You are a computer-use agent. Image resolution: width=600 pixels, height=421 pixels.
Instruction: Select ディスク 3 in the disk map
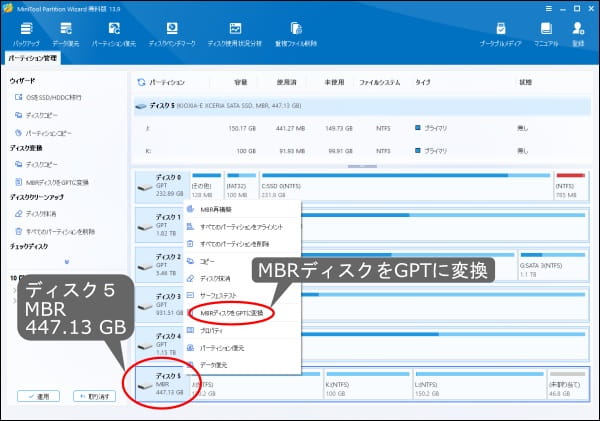coord(160,305)
